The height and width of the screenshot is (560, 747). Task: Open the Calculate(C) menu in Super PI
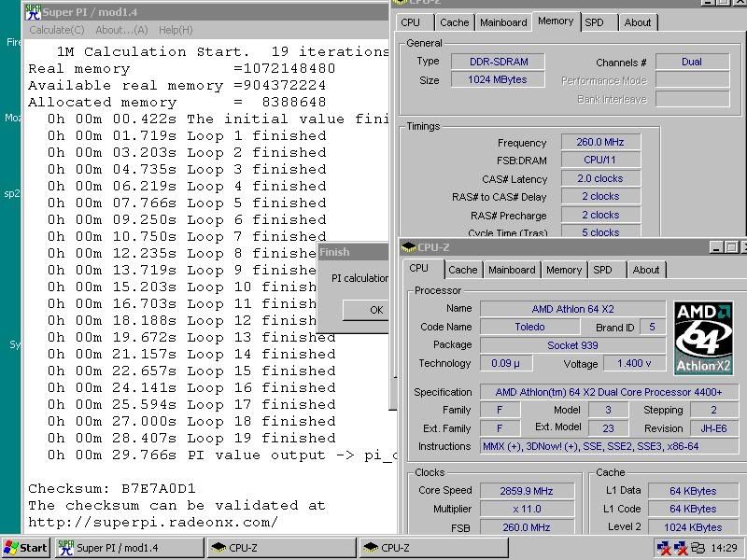[57, 30]
